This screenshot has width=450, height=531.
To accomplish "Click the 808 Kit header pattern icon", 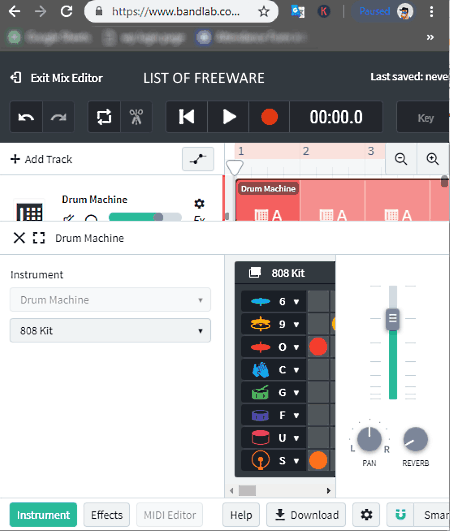I will click(255, 273).
